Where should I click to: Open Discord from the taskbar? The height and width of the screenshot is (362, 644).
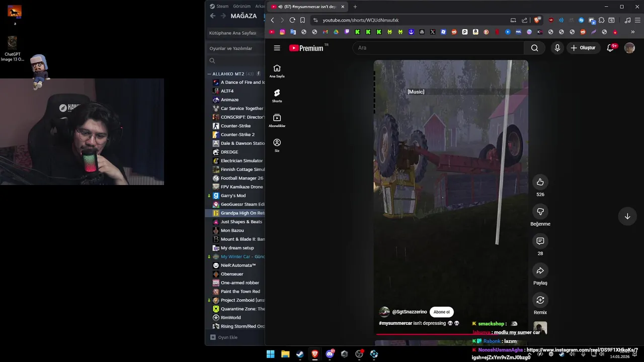[330, 354]
